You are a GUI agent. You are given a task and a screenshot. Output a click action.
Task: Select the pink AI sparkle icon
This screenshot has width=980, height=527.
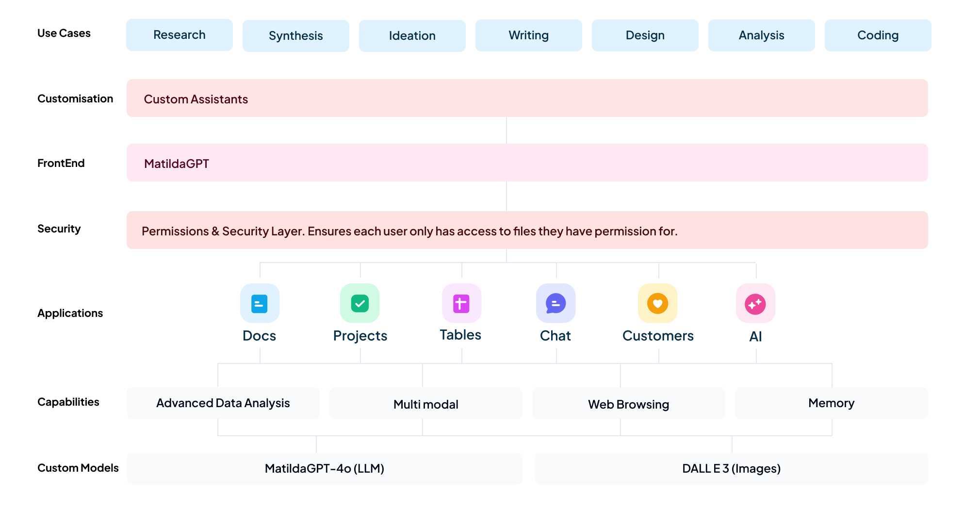pos(755,303)
